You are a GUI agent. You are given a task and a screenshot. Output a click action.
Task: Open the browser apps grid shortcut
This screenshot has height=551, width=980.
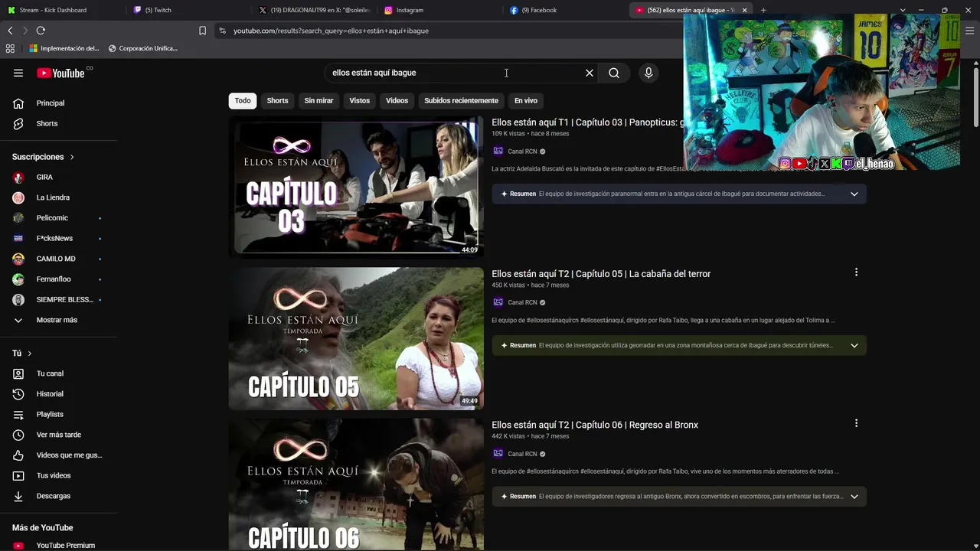click(10, 48)
